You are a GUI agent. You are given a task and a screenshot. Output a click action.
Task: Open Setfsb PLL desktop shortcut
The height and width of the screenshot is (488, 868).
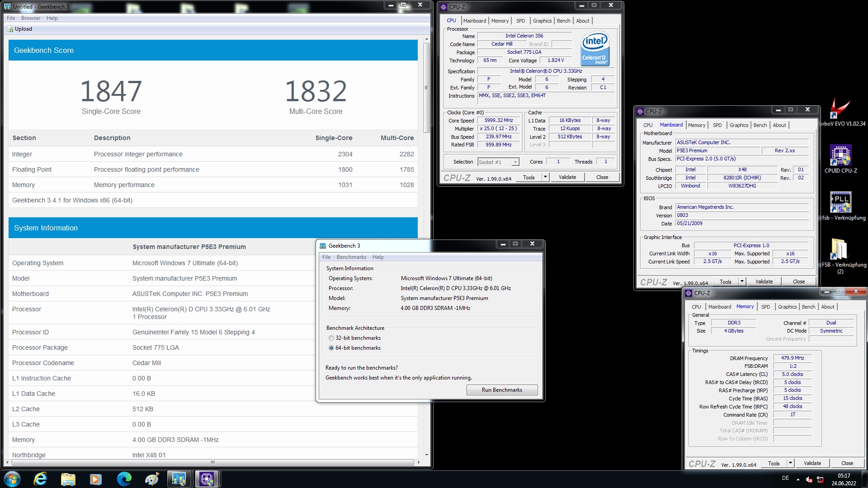click(840, 206)
